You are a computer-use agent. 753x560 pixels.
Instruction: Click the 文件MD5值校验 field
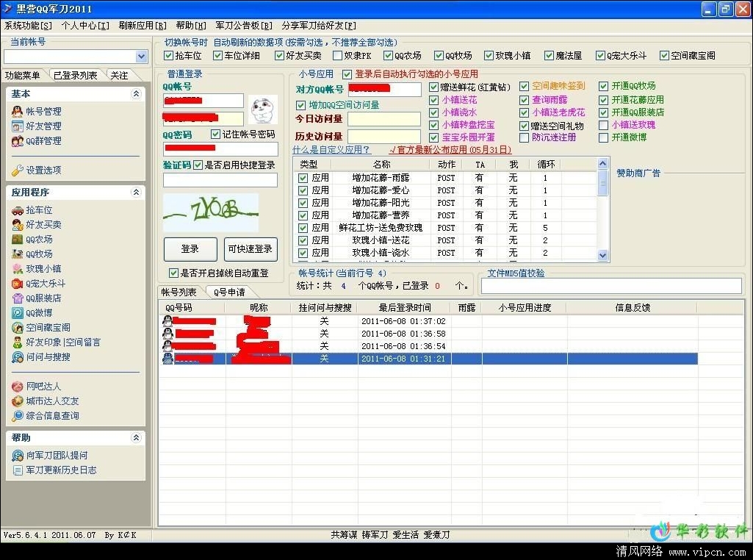pyautogui.click(x=611, y=286)
